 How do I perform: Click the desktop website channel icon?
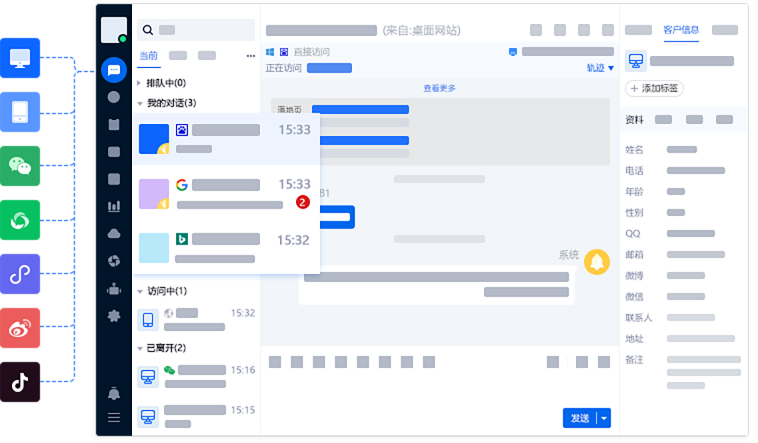(x=20, y=58)
